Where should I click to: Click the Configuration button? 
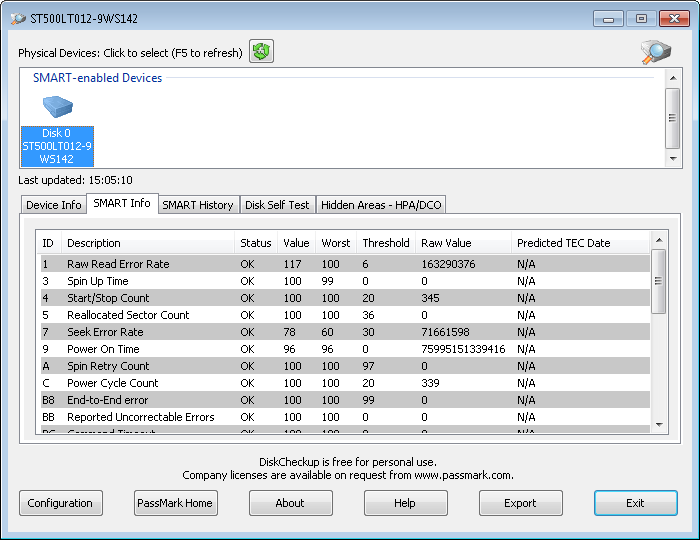click(x=60, y=503)
